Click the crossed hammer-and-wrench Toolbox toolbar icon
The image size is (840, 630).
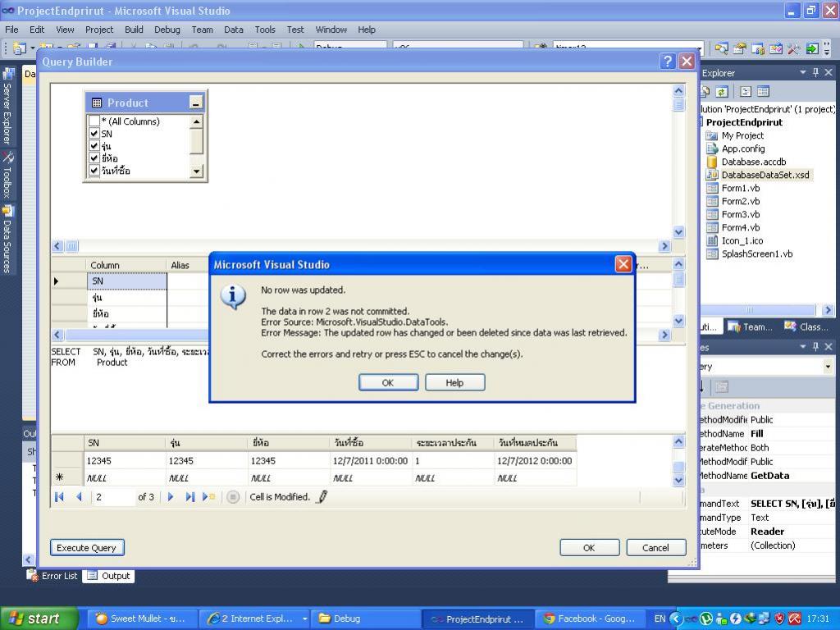click(x=793, y=49)
